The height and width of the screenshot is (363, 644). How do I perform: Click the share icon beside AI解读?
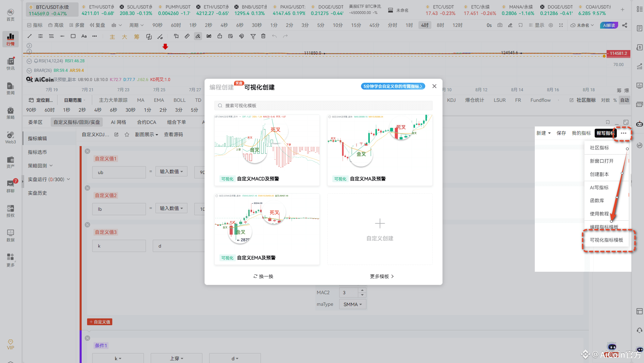[x=625, y=25]
